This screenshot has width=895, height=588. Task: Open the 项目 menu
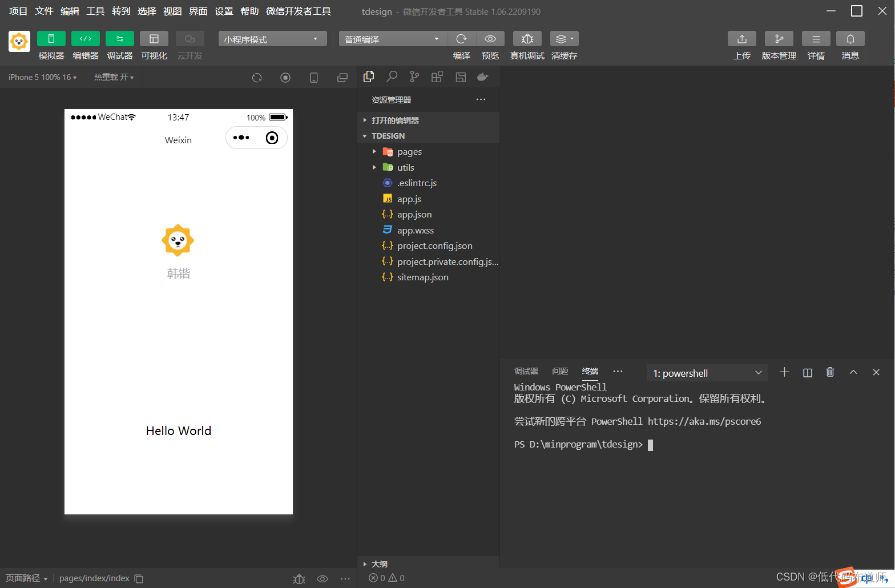click(x=18, y=11)
